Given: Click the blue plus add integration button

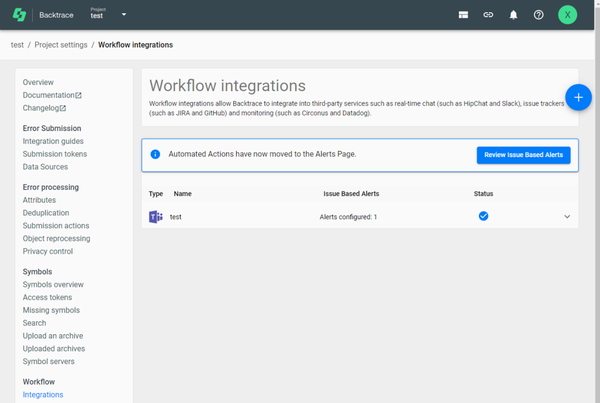Looking at the screenshot, I should [578, 96].
